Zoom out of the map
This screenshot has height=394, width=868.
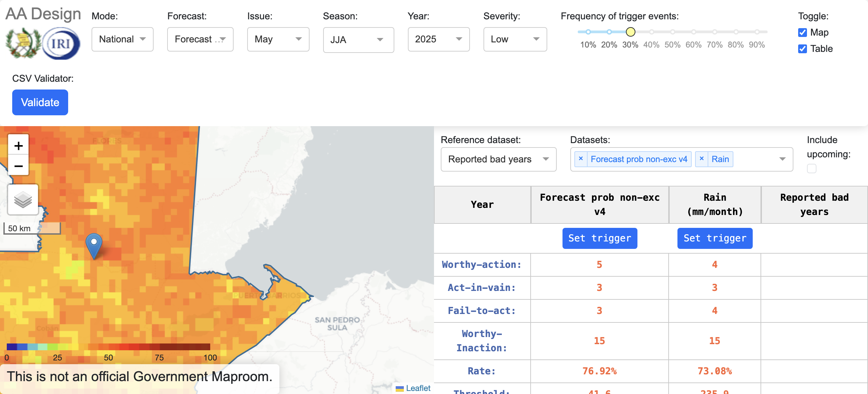pos(18,166)
